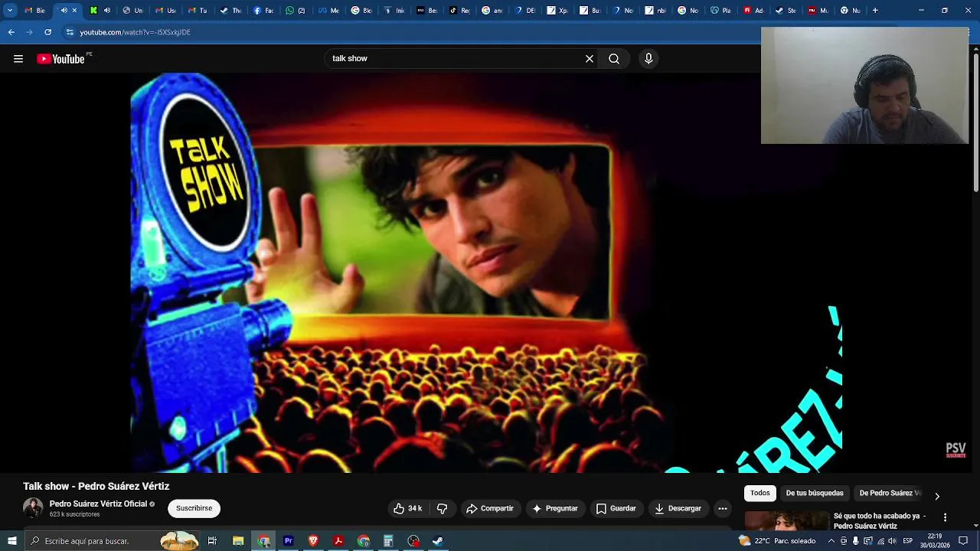Open options for 'Sé que todo ha acabado ya'
This screenshot has height=551, width=980.
click(946, 518)
